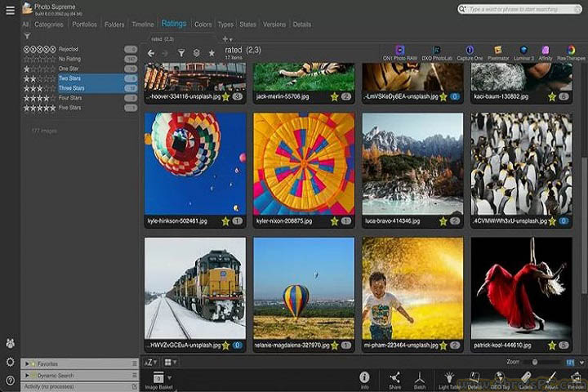The width and height of the screenshot is (588, 392).
Task: Open the filter funnel in thumbnail toolbar
Action: [181, 53]
